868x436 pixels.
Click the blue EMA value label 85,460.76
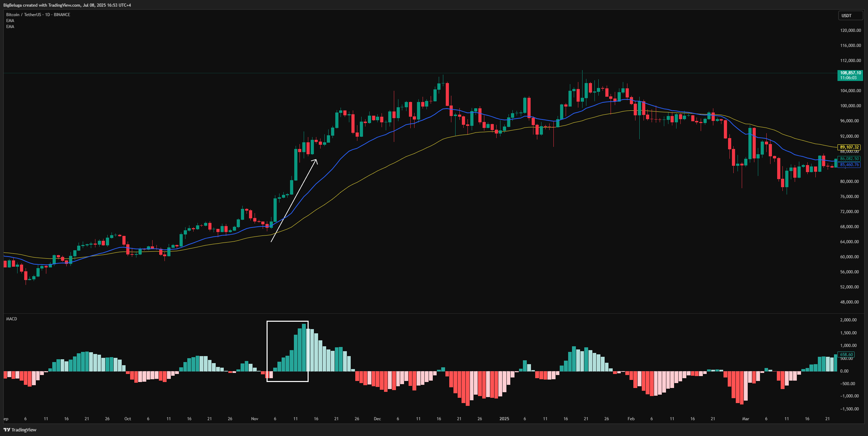pyautogui.click(x=849, y=165)
